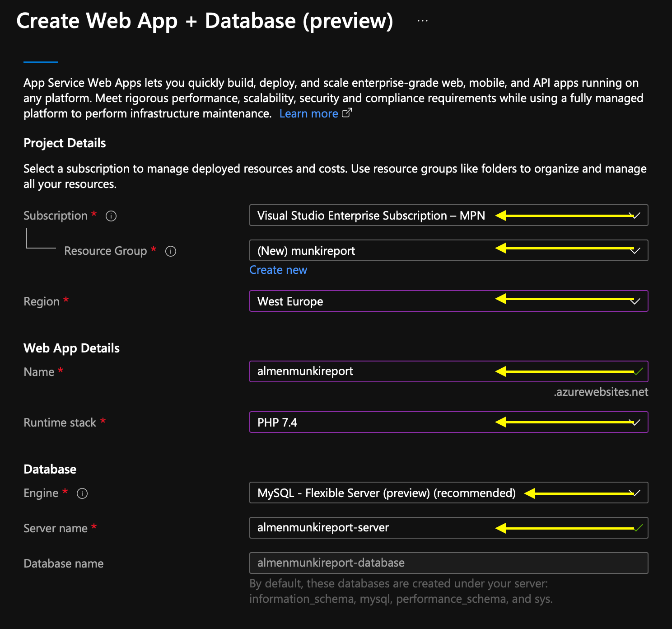672x629 pixels.
Task: Click the Learn more link
Action: 308,113
